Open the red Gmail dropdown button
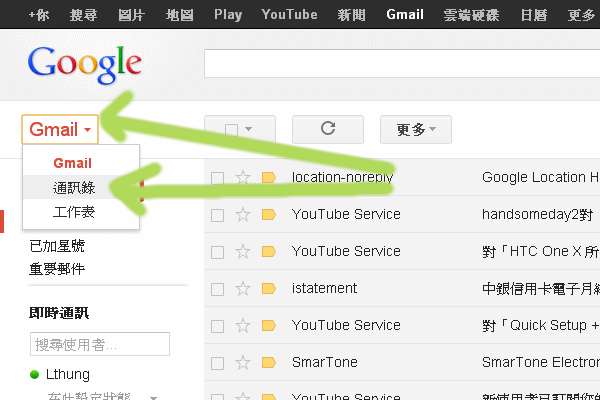The image size is (600, 400). click(60, 129)
